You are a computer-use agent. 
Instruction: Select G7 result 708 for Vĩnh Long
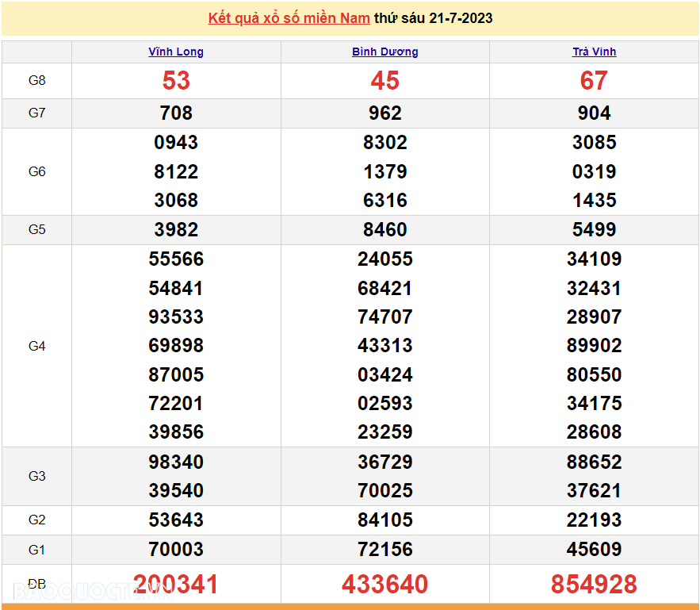(176, 113)
